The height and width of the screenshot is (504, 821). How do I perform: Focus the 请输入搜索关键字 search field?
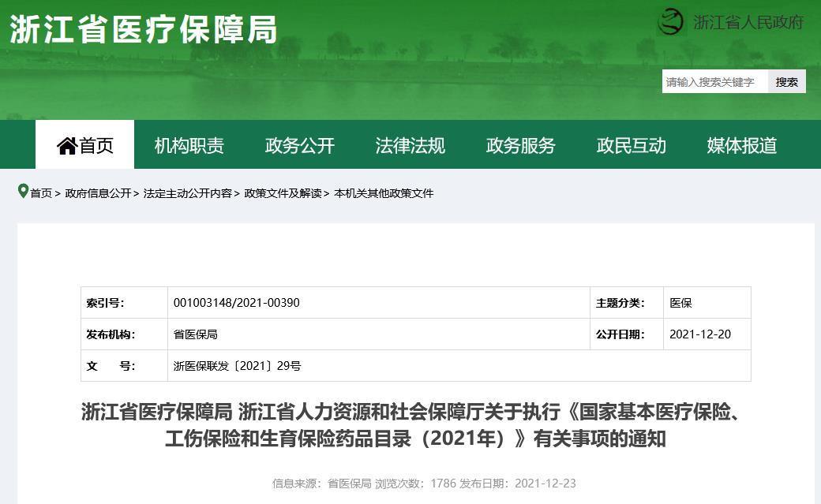[x=714, y=82]
